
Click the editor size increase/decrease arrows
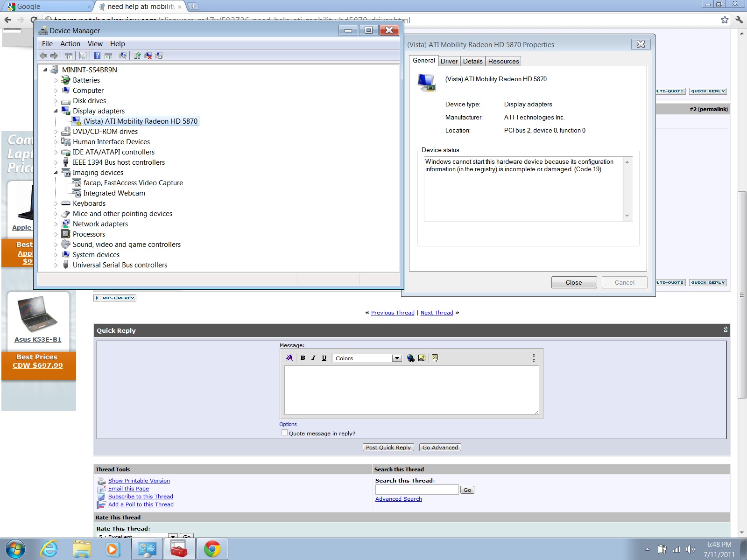534,358
